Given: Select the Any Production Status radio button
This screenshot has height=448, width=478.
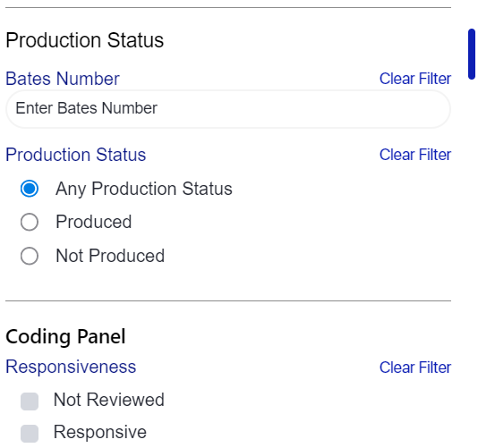Looking at the screenshot, I should pos(30,189).
